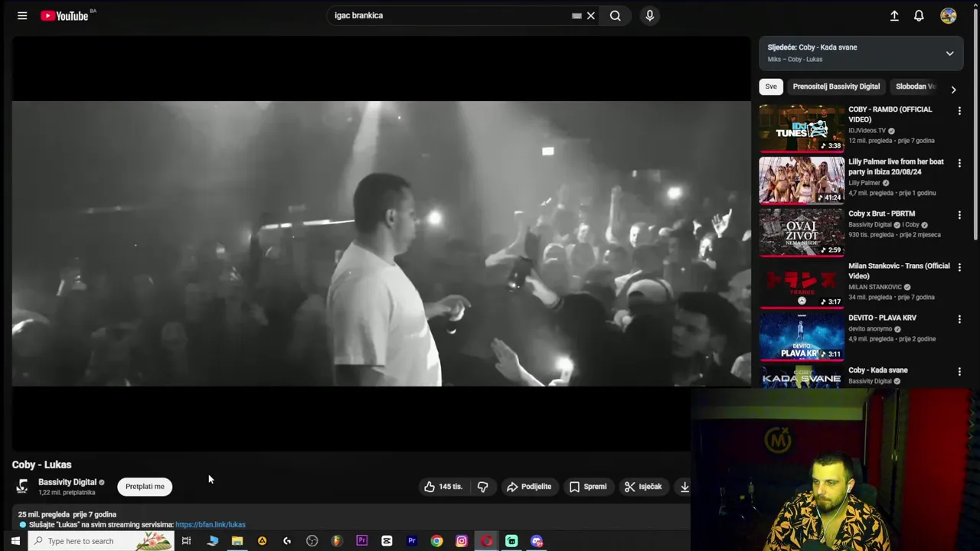Dislike the video with thumbs down

[x=482, y=487]
